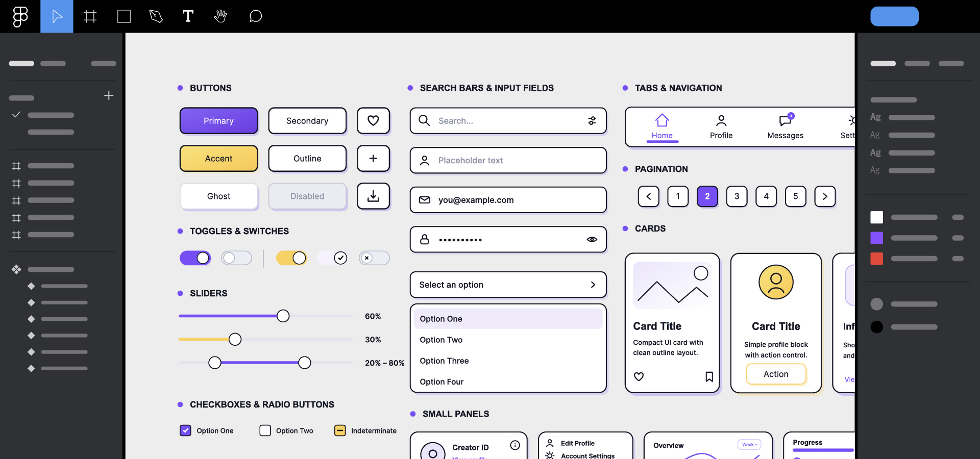This screenshot has height=459, width=980.
Task: Toggle the purple on switch
Action: [195, 258]
